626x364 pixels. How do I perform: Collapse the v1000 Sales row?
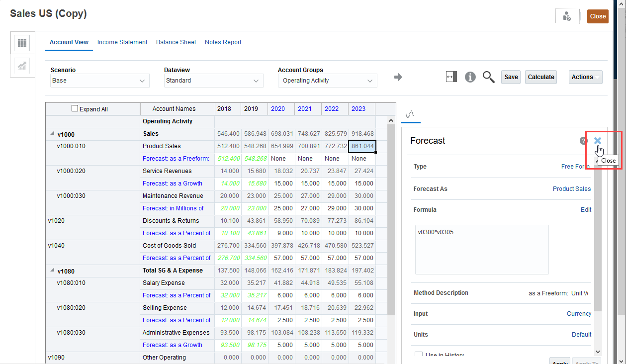[52, 134]
